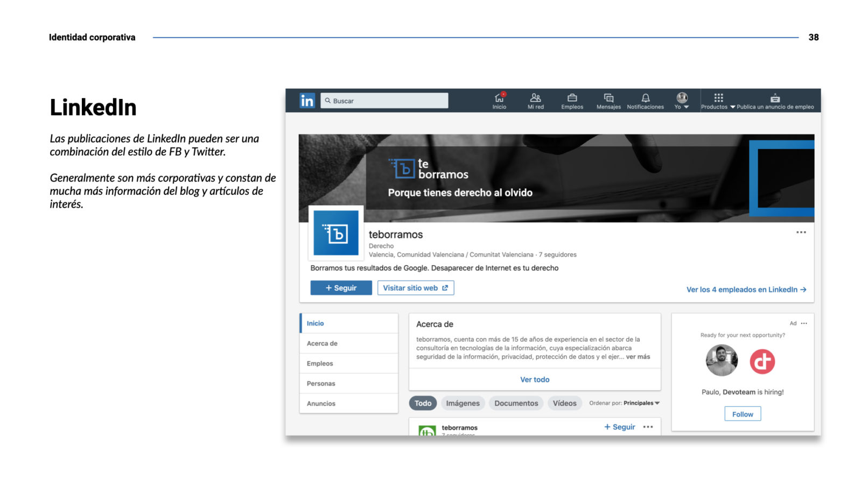Image resolution: width=868 pixels, height=488 pixels.
Task: Open the post three-dots options
Action: pos(648,427)
